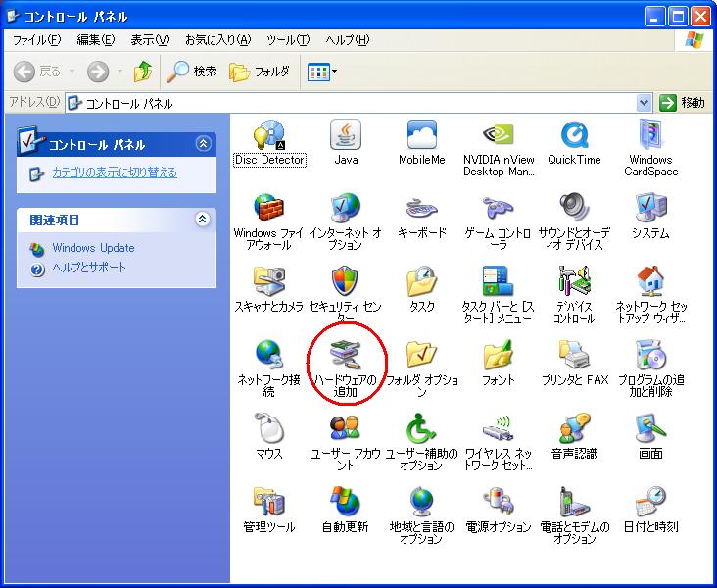
Task: Open the 表示(V) menu
Action: 150,40
